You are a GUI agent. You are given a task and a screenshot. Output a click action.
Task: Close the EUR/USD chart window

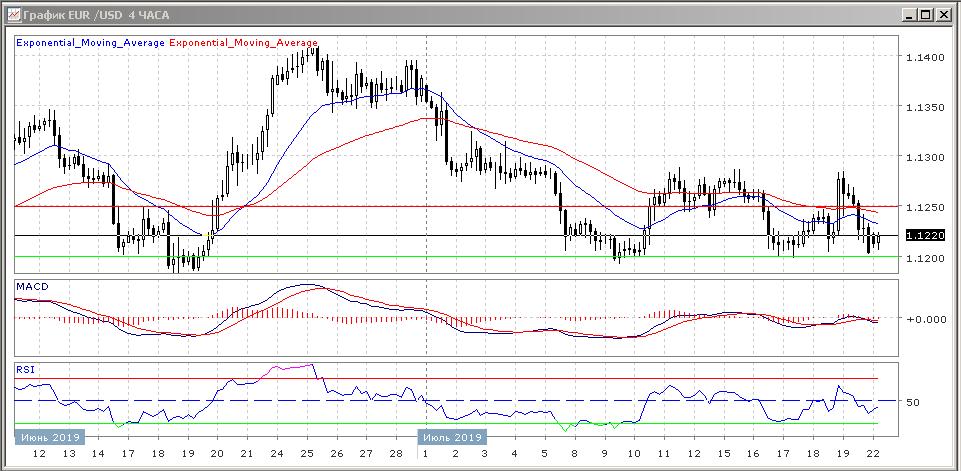tap(942, 14)
